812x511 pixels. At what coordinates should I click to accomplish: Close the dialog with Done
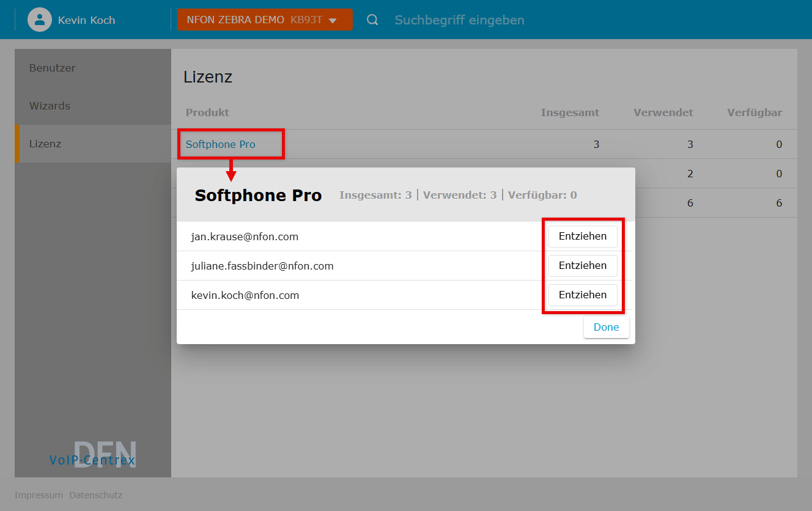(x=606, y=327)
